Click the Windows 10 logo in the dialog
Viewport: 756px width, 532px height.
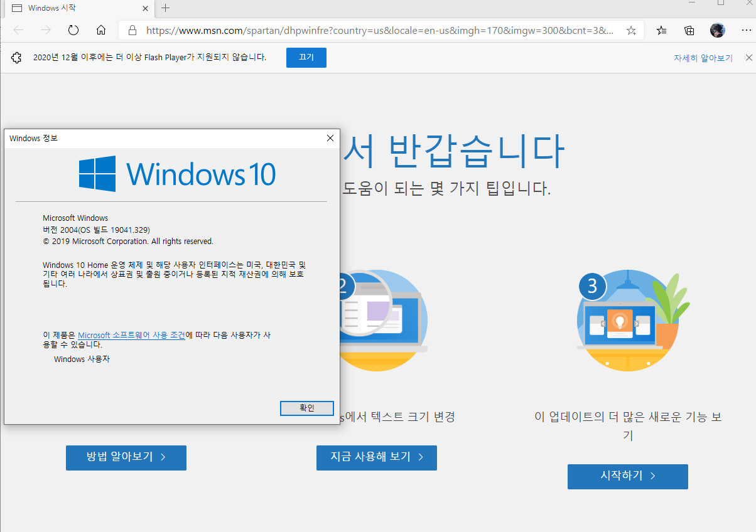click(x=177, y=174)
